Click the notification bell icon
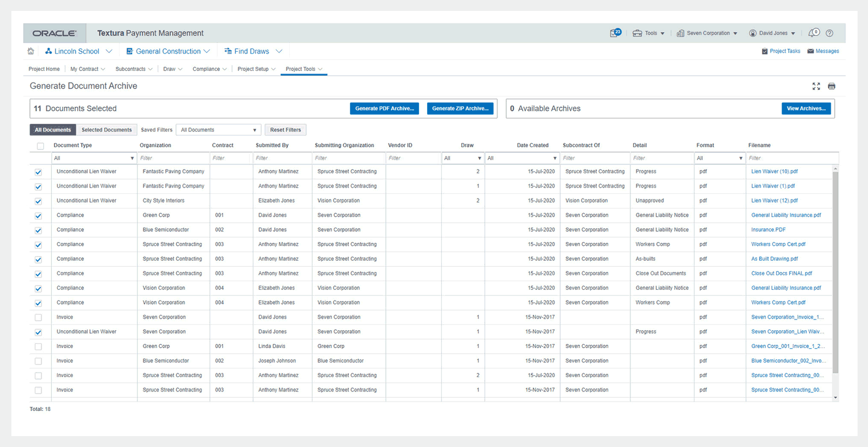The width and height of the screenshot is (868, 447). coord(813,33)
